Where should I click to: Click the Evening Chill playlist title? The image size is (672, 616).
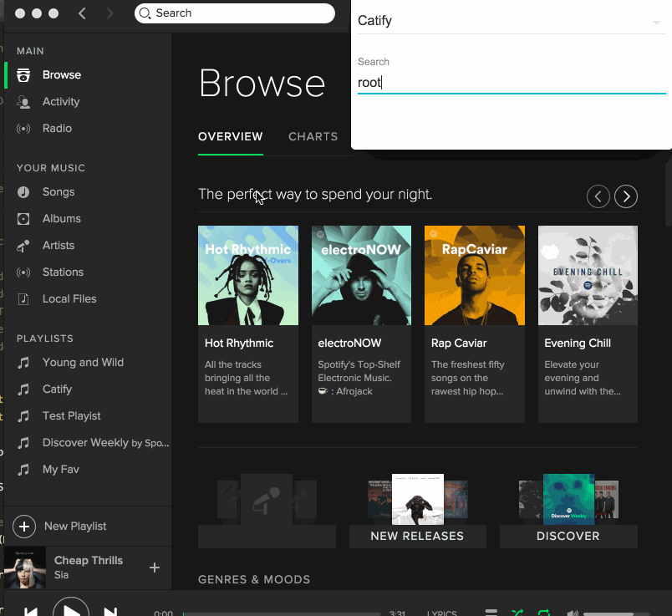[578, 343]
